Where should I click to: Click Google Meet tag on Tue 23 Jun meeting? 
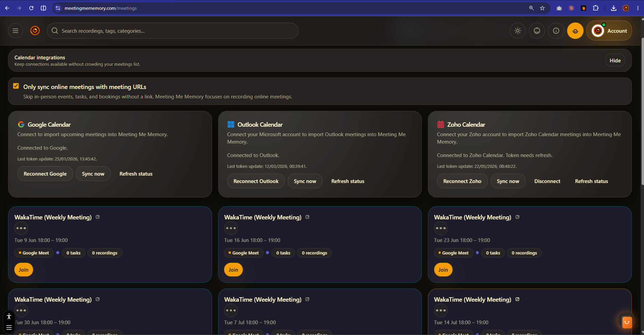[x=453, y=253]
